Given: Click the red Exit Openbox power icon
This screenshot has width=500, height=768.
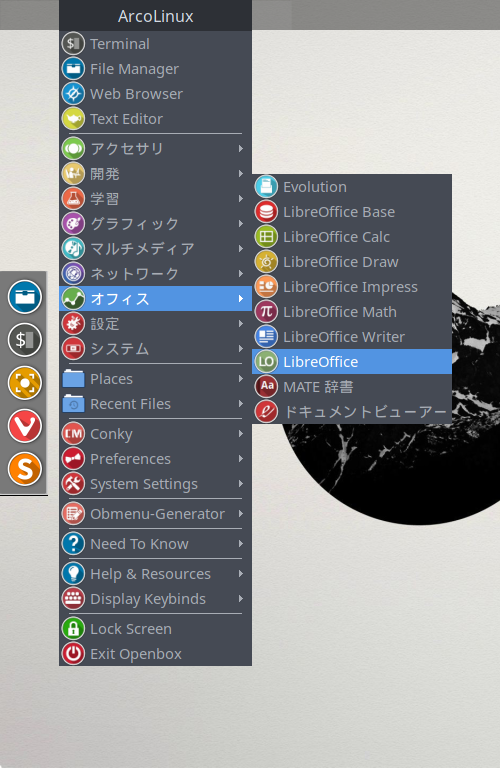Looking at the screenshot, I should pos(73,653).
